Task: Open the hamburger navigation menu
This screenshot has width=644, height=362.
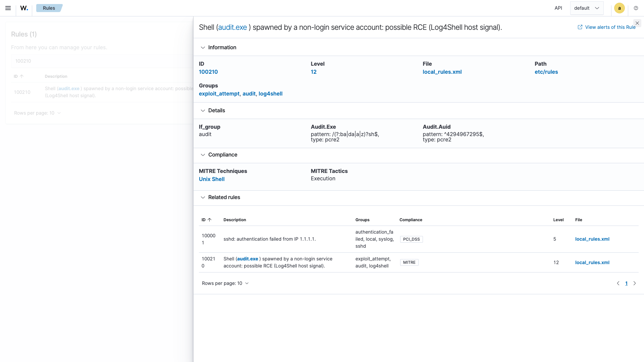Action: point(8,8)
